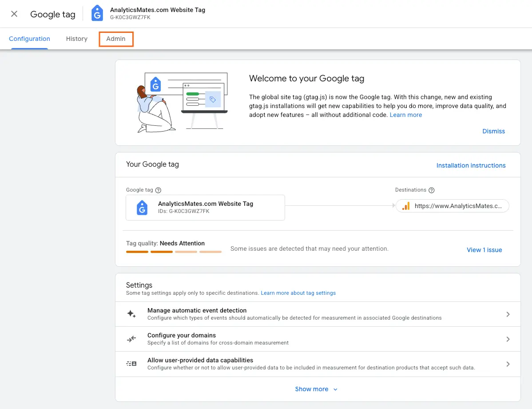Click the welcome illustration image

(182, 102)
